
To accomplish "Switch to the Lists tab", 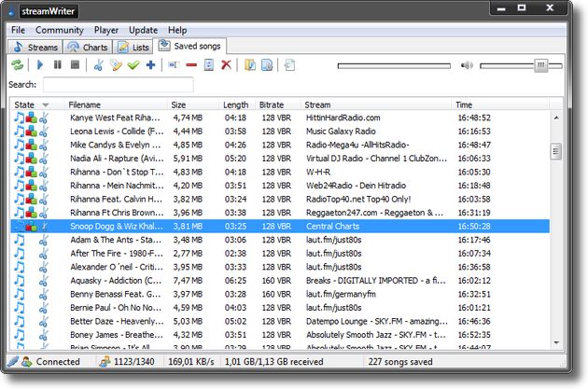I will pos(133,47).
